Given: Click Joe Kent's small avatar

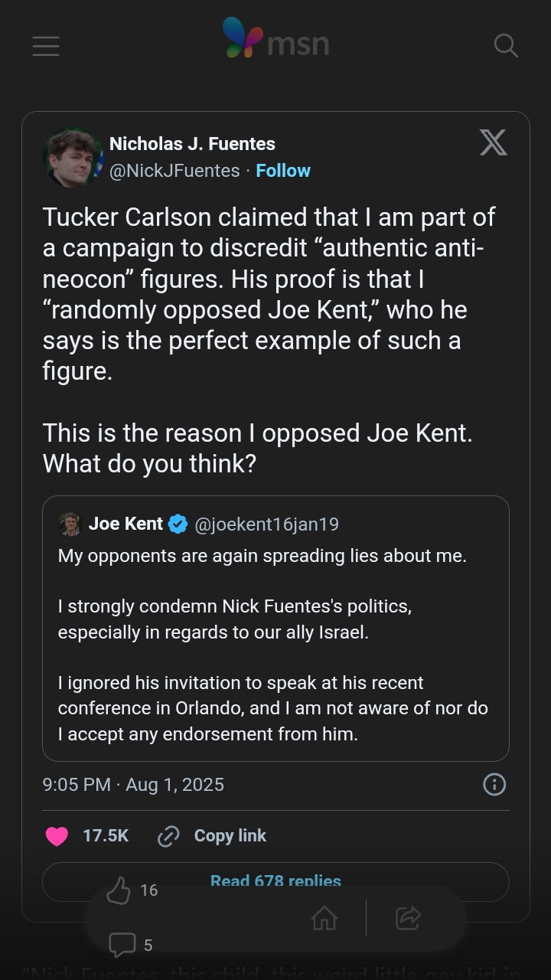Looking at the screenshot, I should point(70,524).
